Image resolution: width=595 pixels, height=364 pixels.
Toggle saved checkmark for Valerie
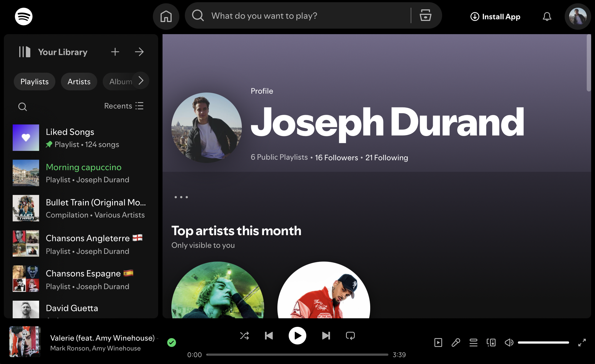coord(172,343)
